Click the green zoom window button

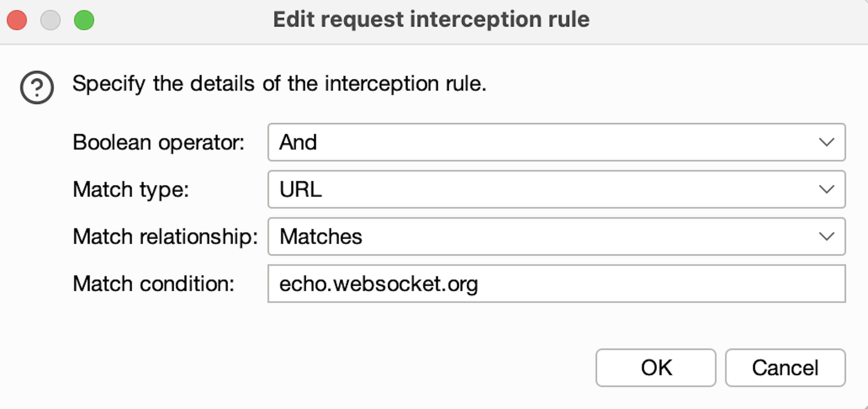[84, 20]
